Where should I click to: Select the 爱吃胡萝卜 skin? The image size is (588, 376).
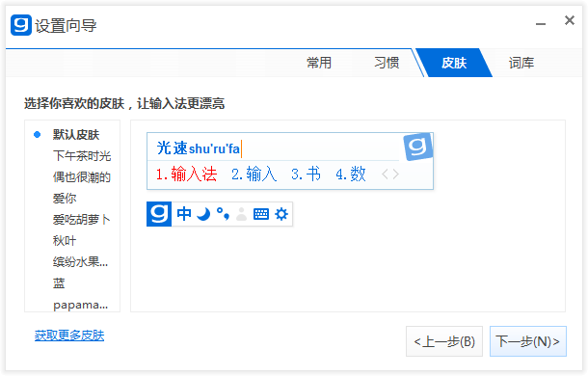[x=82, y=220]
